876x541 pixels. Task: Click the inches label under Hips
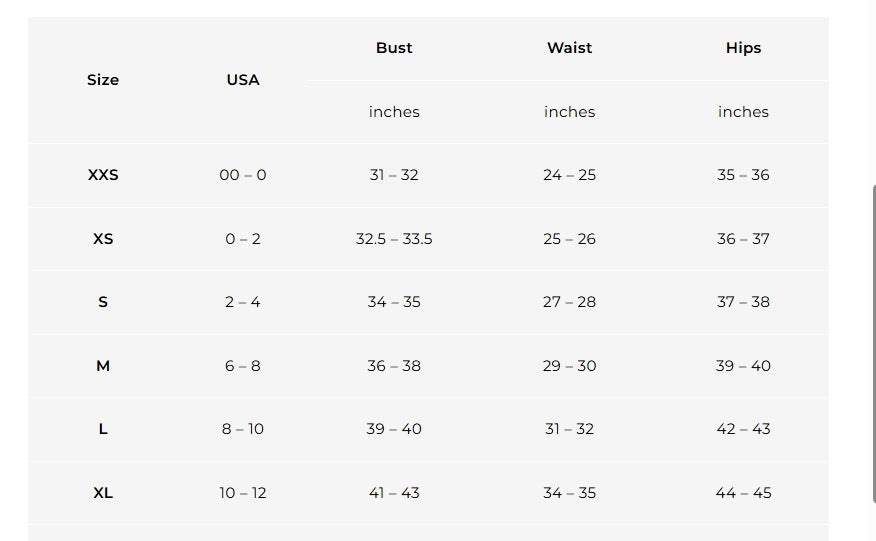click(743, 112)
